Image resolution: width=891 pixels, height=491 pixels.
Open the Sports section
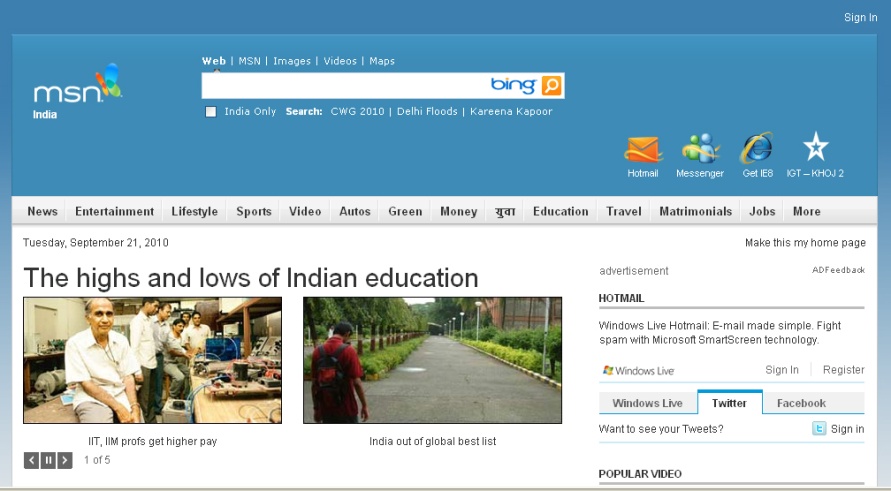click(253, 211)
